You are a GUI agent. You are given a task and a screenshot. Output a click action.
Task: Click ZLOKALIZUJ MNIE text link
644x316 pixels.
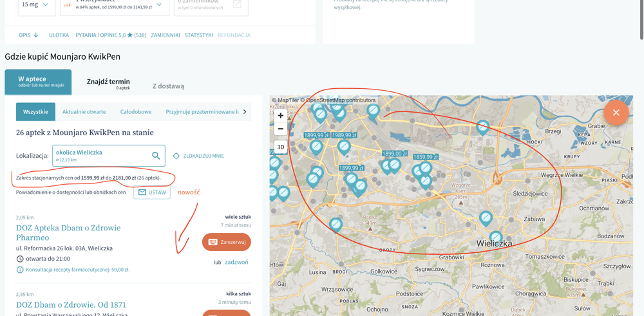pos(204,156)
